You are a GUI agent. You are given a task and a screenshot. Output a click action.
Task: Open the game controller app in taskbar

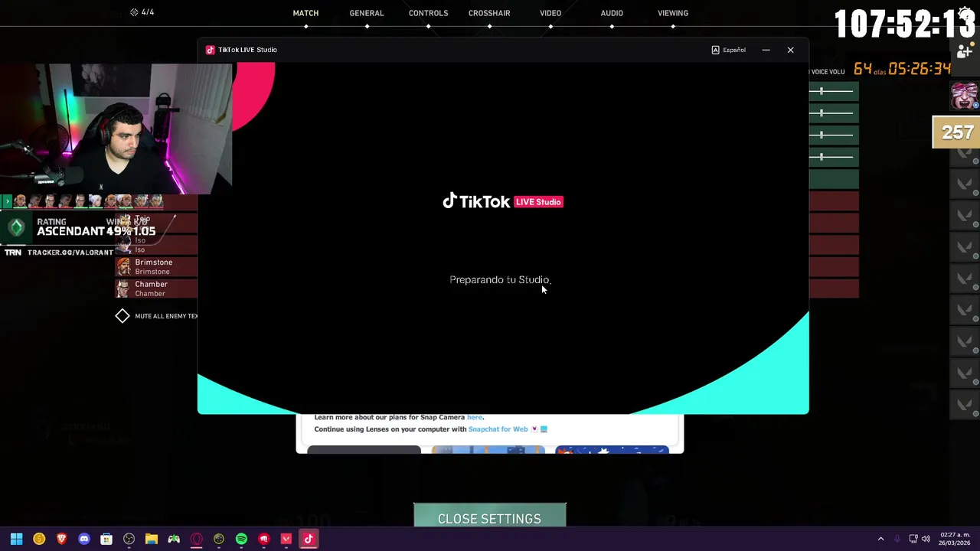click(x=174, y=539)
